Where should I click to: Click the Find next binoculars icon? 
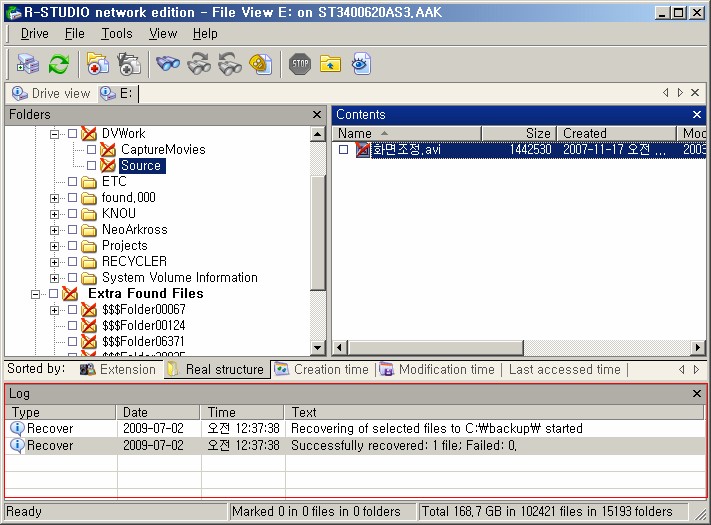point(199,64)
